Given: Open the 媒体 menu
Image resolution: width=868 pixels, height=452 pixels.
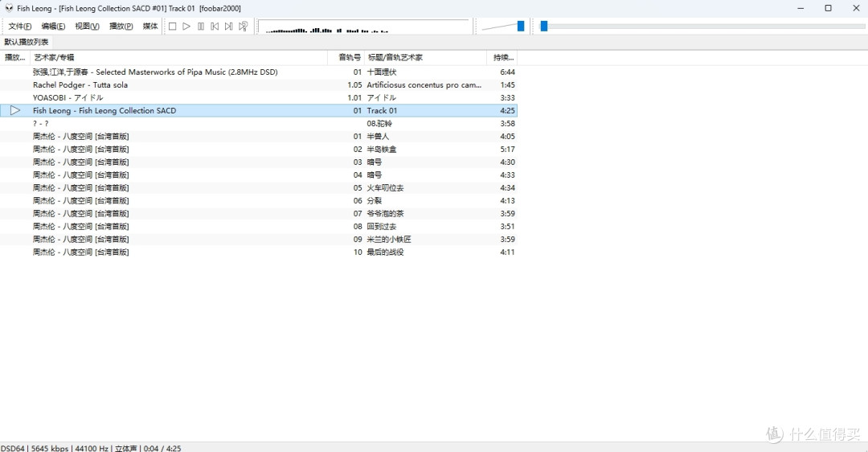Looking at the screenshot, I should (150, 26).
